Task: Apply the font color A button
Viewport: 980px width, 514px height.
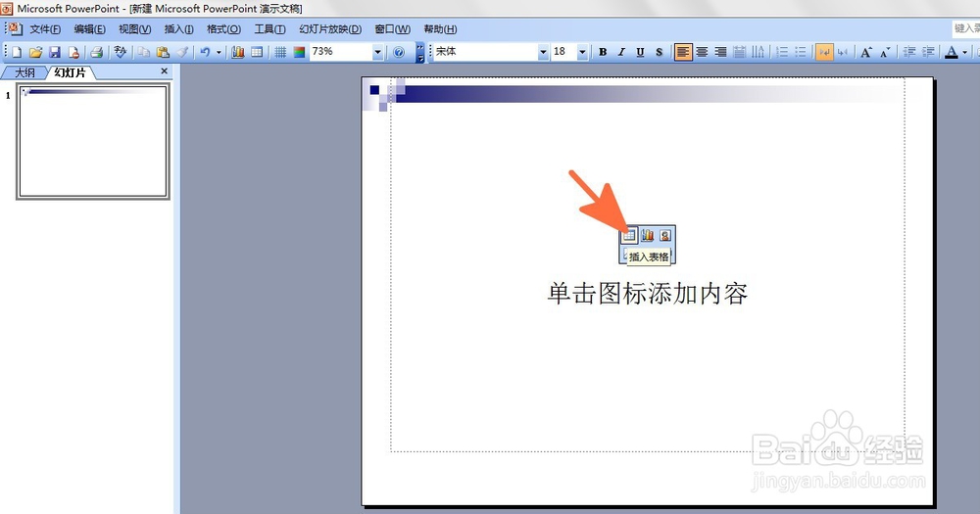Action: click(x=952, y=52)
